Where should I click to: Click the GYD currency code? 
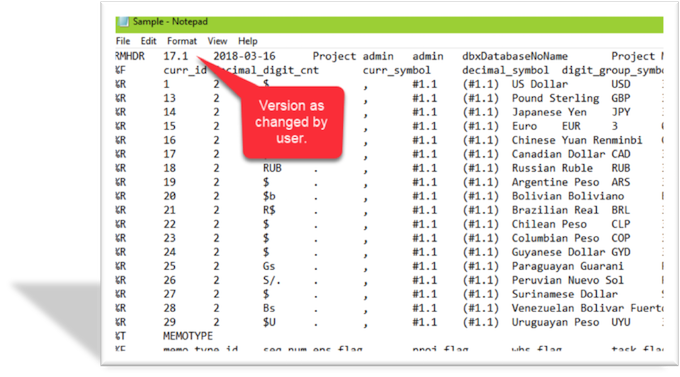621,252
